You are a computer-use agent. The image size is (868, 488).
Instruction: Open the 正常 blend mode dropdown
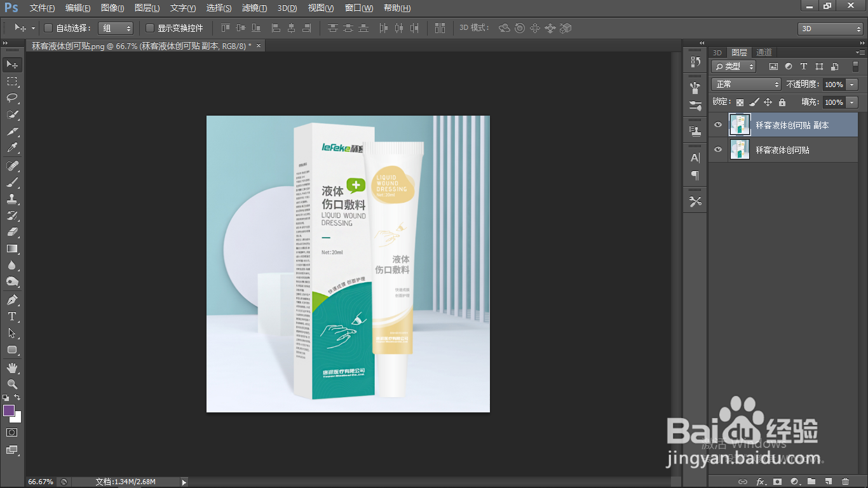pyautogui.click(x=747, y=84)
